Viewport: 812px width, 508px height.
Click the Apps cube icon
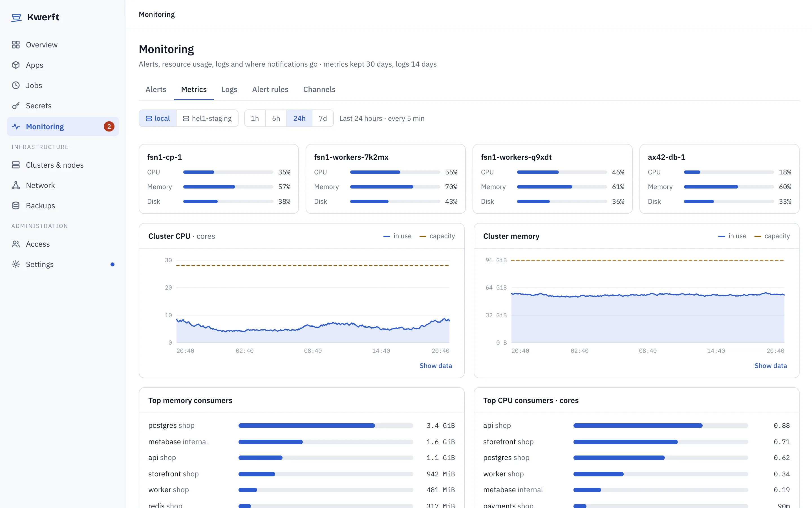tap(16, 65)
